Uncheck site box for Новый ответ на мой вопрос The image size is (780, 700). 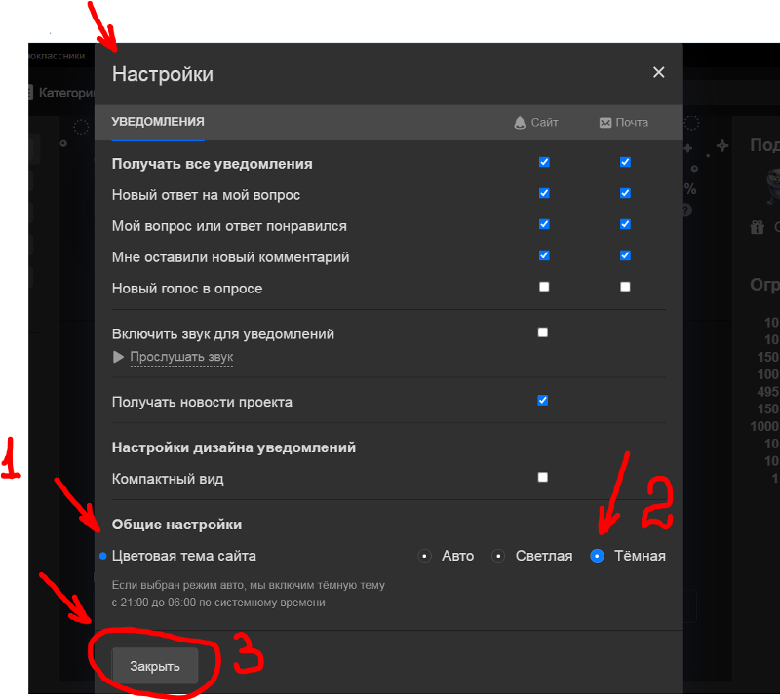coord(544,193)
